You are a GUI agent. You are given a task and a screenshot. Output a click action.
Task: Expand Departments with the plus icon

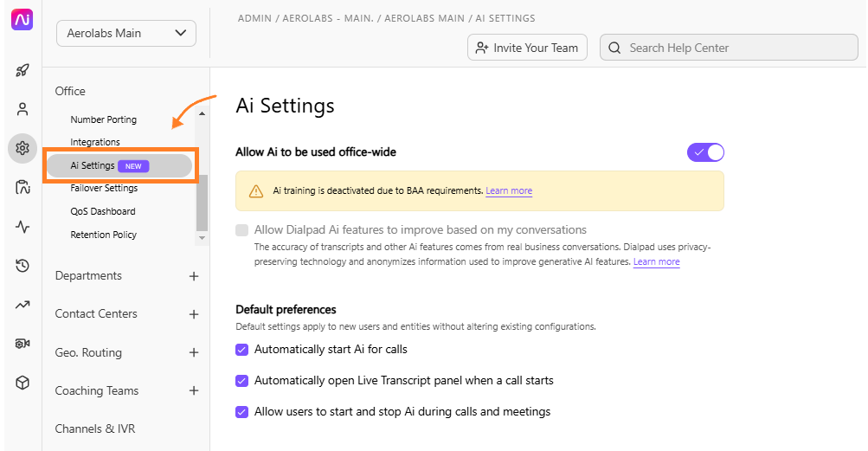(194, 276)
